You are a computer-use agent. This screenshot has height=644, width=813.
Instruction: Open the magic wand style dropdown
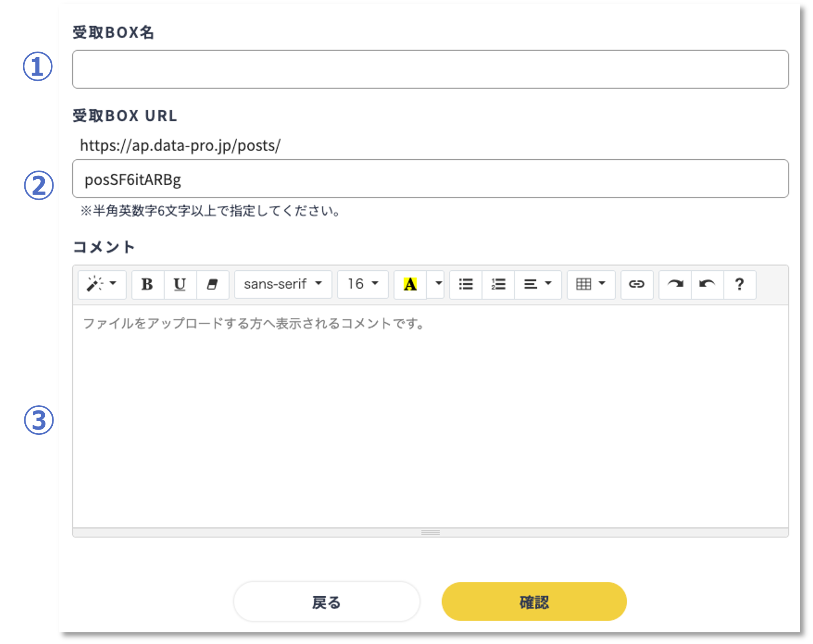(102, 284)
